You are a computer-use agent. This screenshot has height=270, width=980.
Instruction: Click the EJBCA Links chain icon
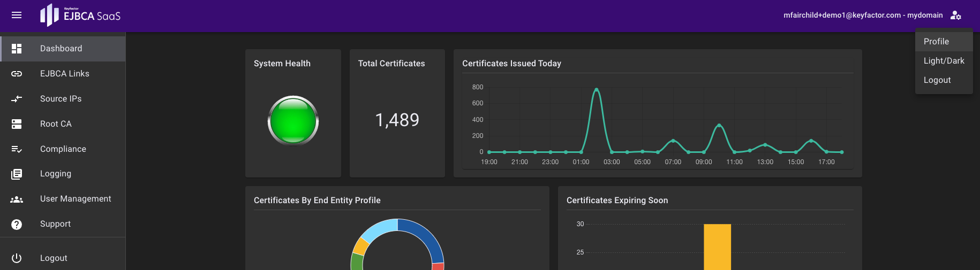[x=17, y=74]
